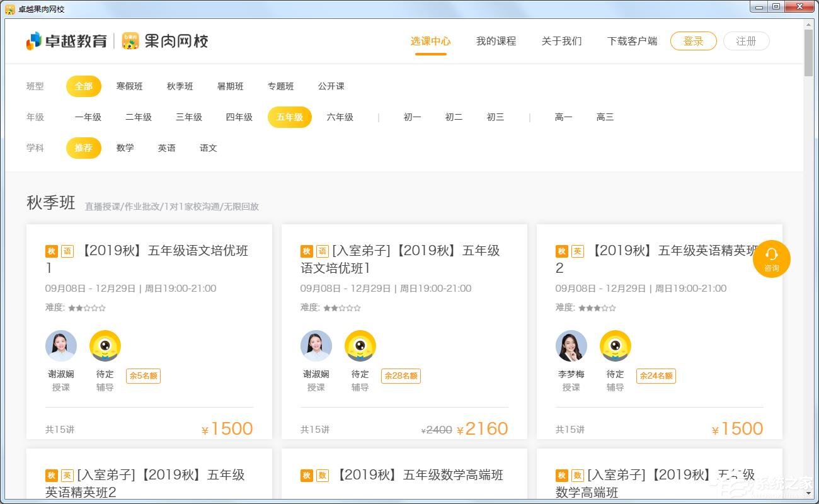Click 李梦梅 teacher avatar in English course
Viewport: 819px width, 504px height.
tap(571, 346)
